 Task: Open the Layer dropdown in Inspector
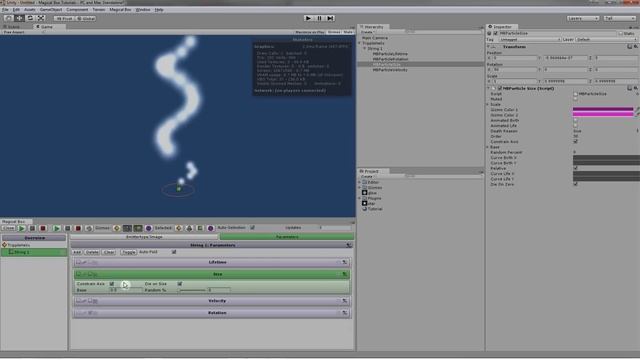point(606,40)
